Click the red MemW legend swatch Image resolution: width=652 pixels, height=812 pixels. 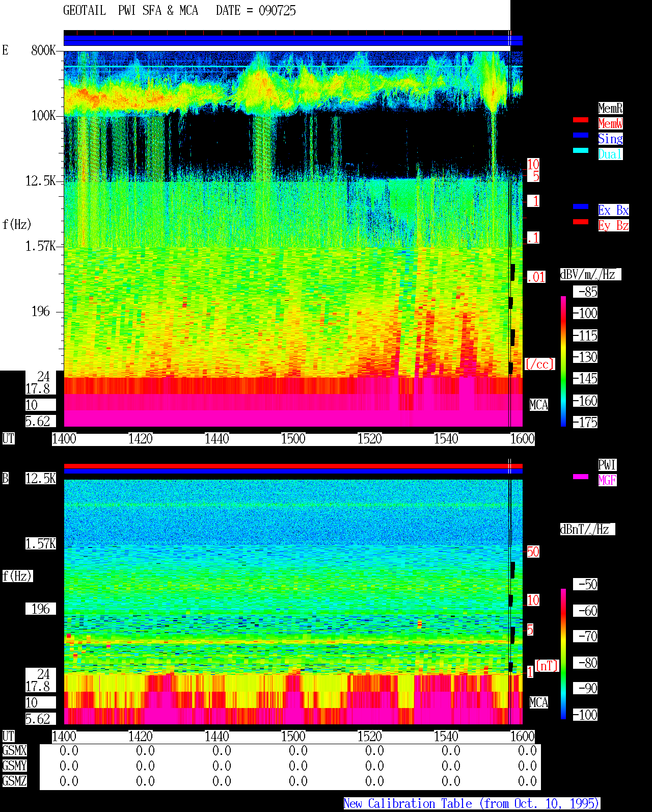coord(581,120)
